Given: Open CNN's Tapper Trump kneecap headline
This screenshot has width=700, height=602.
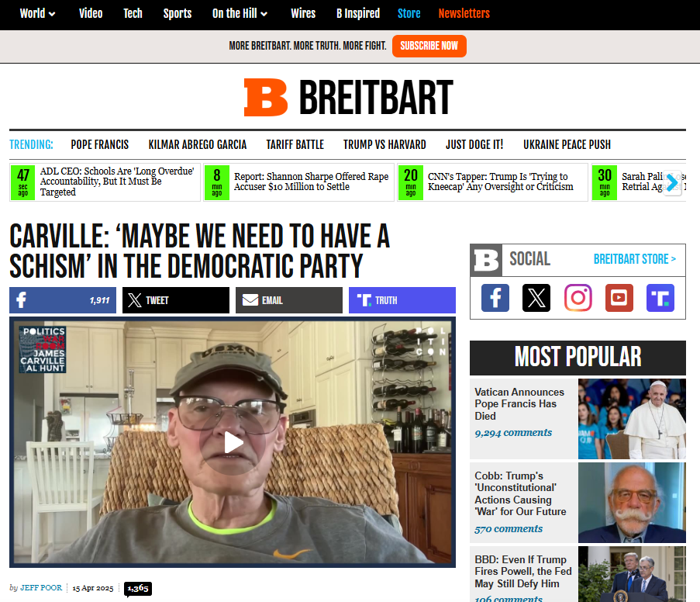Looking at the screenshot, I should (501, 182).
